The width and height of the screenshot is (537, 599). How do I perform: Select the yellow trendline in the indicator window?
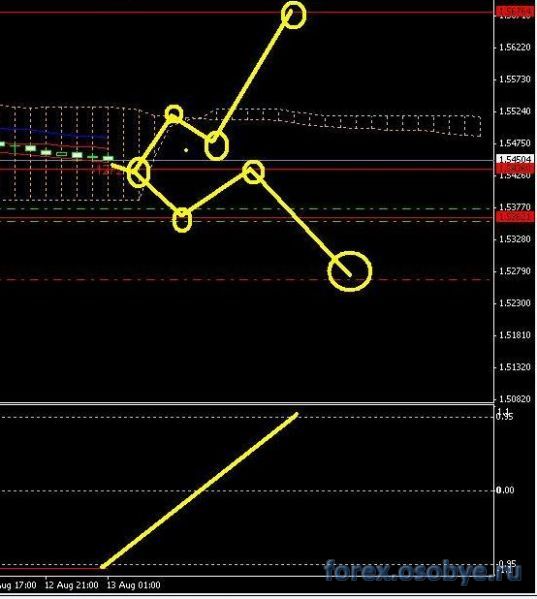[199, 490]
